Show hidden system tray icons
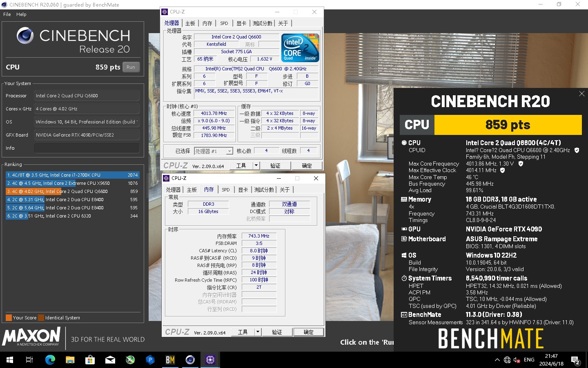The width and height of the screenshot is (588, 368). click(497, 360)
